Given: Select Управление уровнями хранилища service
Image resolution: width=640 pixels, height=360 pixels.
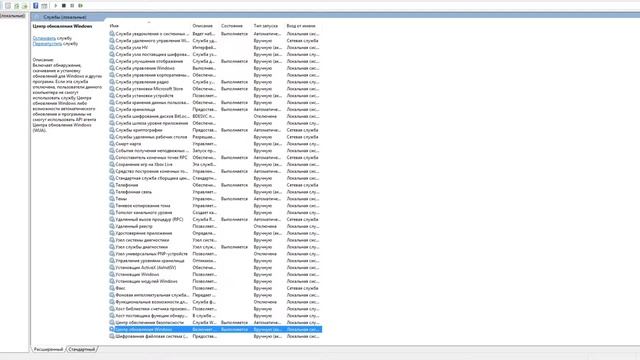Looking at the screenshot, I should (215, 260).
